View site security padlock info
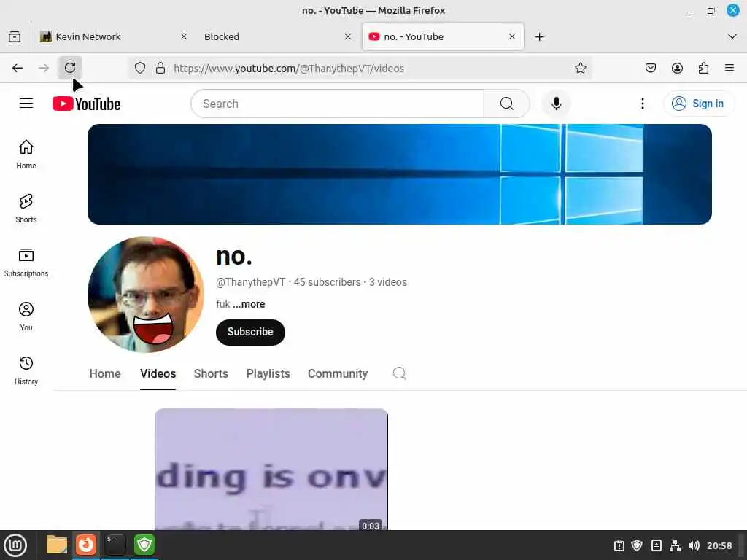This screenshot has width=747, height=560. point(160,68)
